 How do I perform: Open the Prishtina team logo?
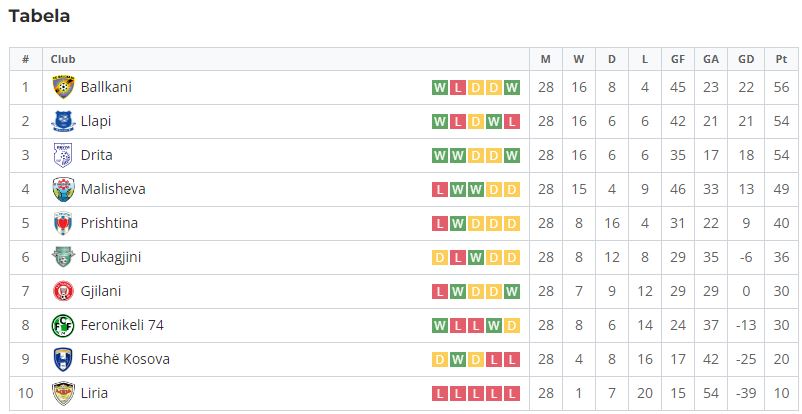(63, 223)
